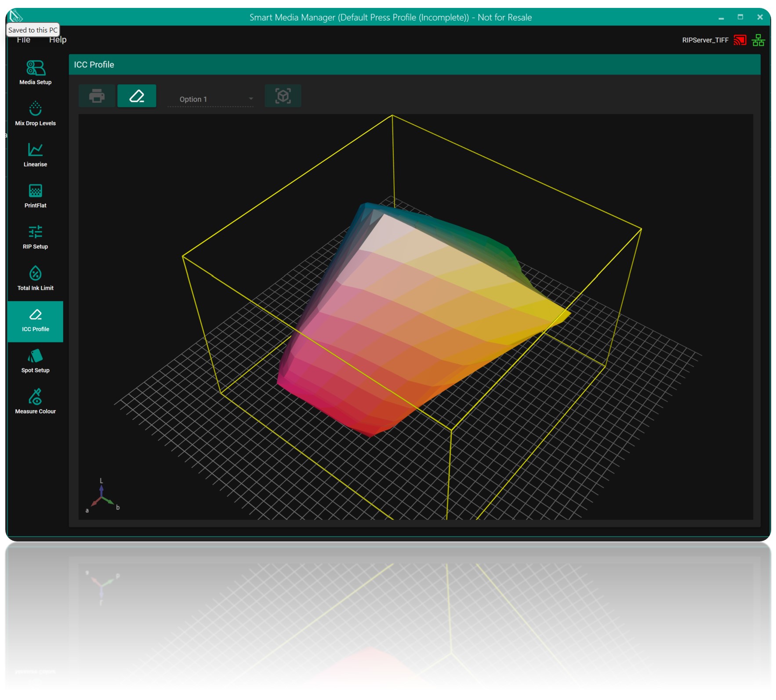The width and height of the screenshot is (776, 700).
Task: Select the ICC Profile sidebar item
Action: [35, 321]
